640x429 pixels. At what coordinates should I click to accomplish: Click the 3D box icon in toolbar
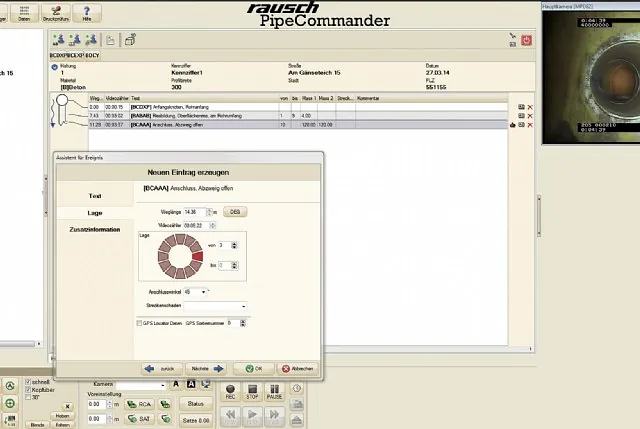click(x=130, y=40)
